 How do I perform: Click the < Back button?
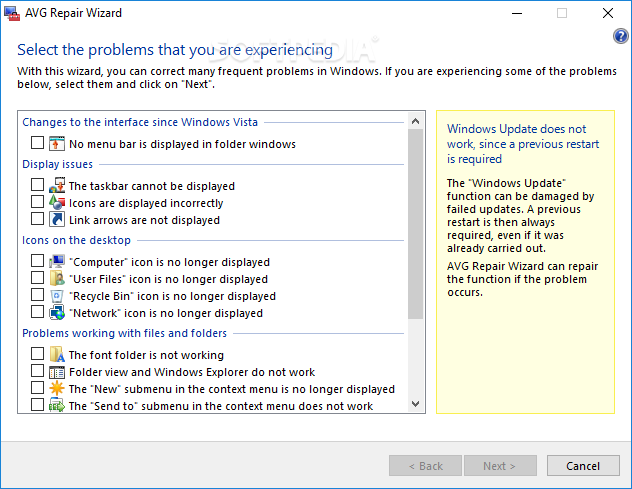point(425,466)
